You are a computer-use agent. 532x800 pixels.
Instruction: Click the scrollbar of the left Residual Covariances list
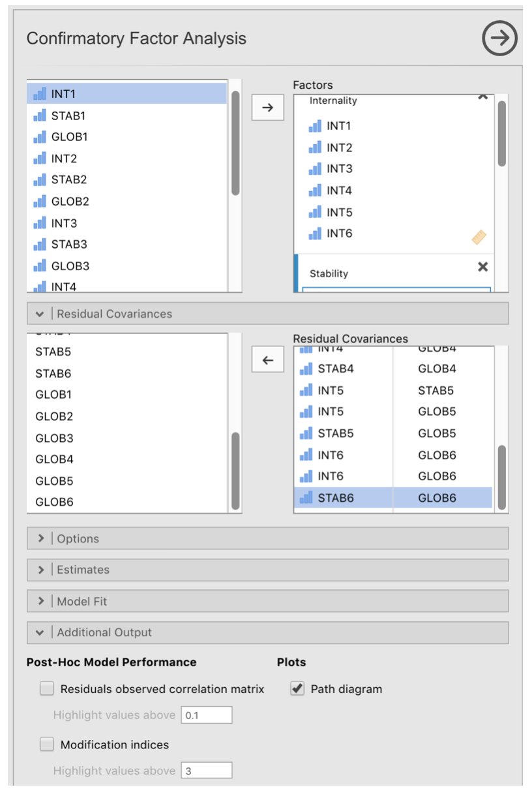tap(235, 471)
